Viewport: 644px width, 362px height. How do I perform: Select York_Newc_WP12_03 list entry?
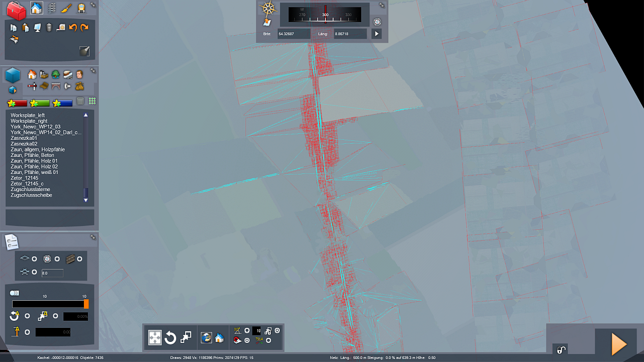35,127
